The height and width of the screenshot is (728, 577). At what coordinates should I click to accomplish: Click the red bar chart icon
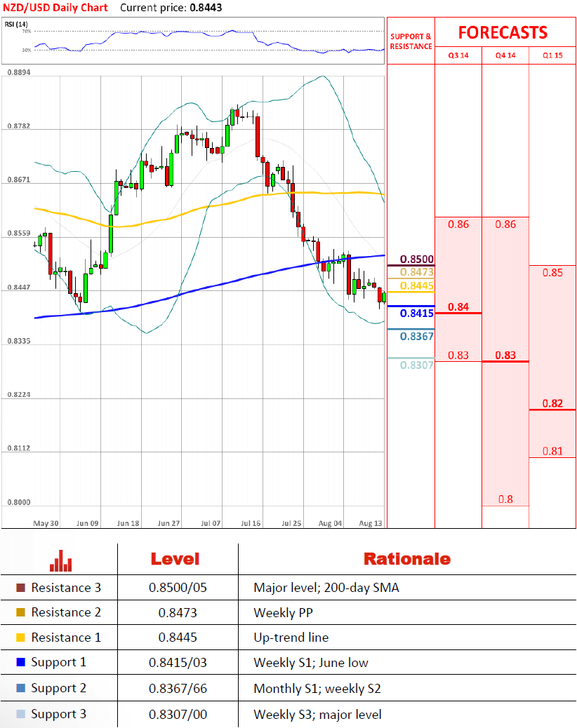61,560
